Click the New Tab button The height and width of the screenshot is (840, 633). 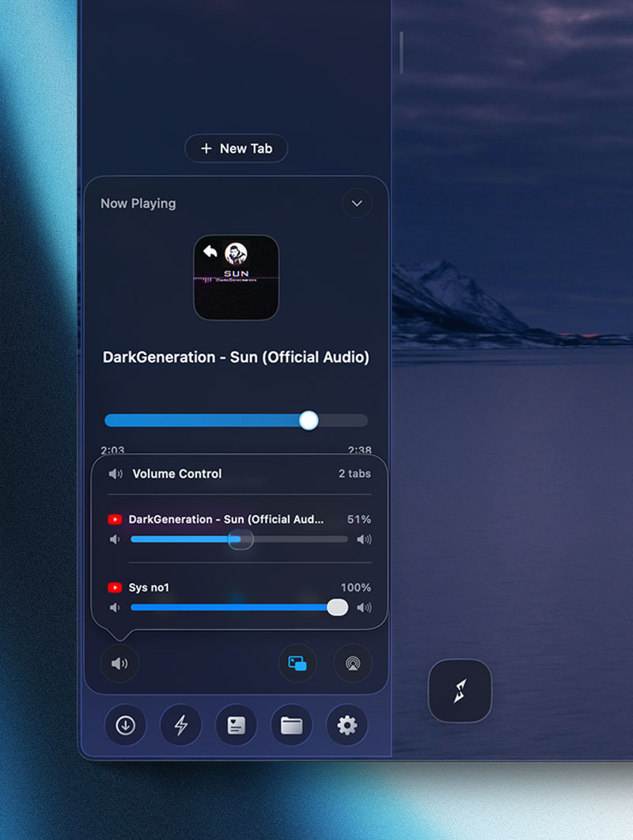236,149
